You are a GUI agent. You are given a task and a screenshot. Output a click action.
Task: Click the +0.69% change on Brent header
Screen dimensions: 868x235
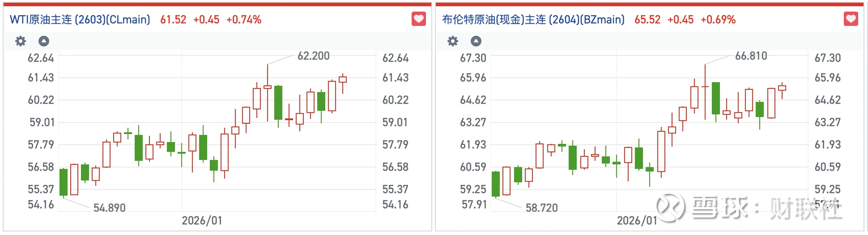(718, 20)
